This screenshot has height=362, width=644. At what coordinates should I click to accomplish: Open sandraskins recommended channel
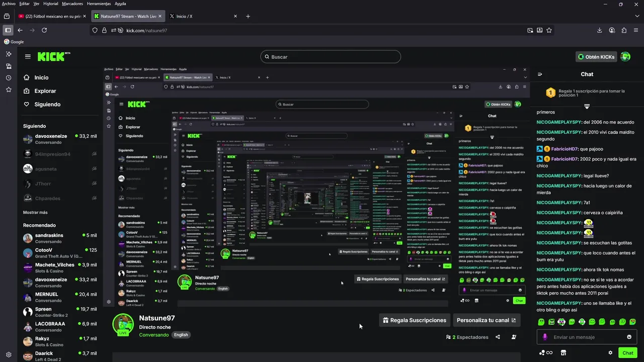pos(60,238)
